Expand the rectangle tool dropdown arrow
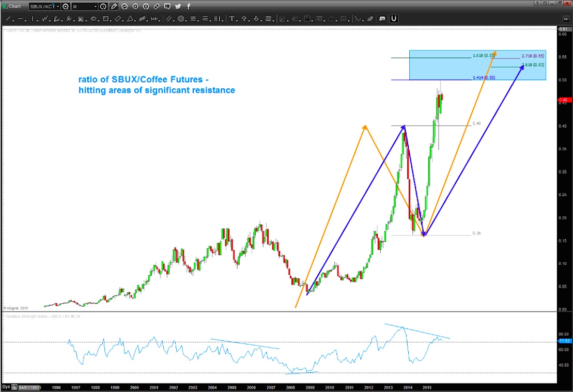This screenshot has width=573, height=392. click(111, 21)
